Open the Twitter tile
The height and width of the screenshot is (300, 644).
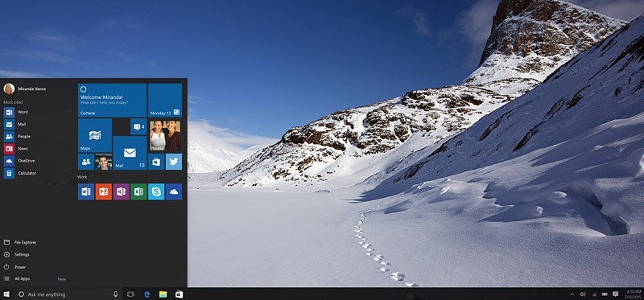click(174, 162)
